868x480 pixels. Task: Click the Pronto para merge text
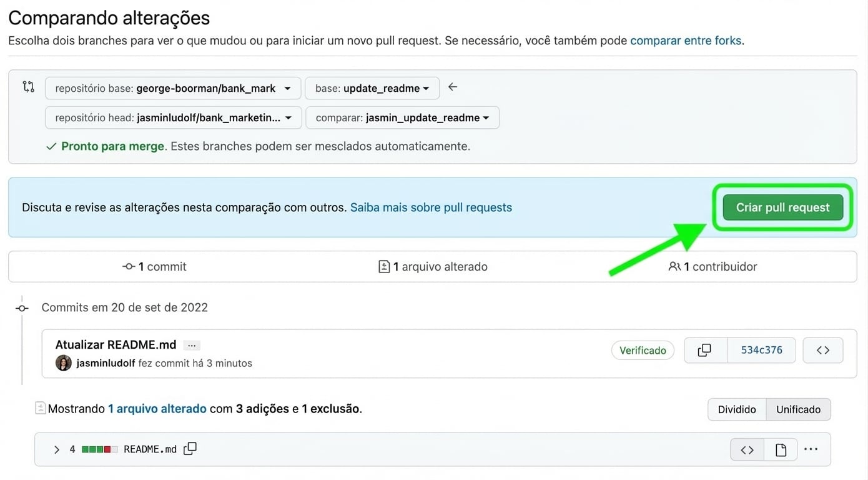[x=112, y=146]
